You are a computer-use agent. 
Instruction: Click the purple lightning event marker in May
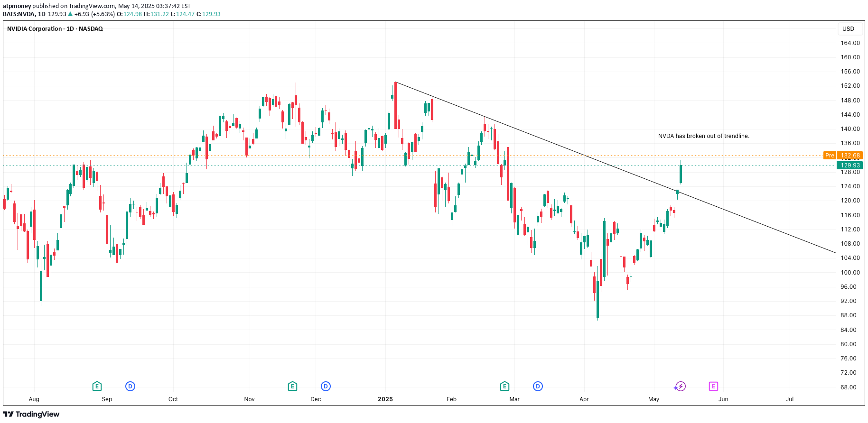tap(681, 386)
